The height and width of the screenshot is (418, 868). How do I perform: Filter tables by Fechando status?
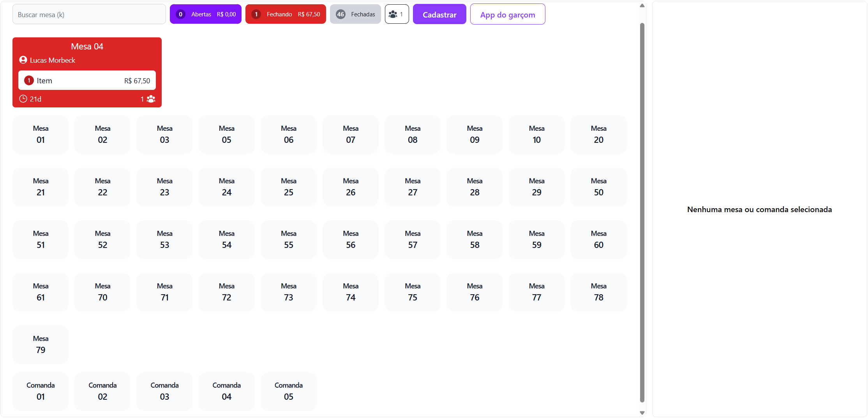[x=285, y=14]
